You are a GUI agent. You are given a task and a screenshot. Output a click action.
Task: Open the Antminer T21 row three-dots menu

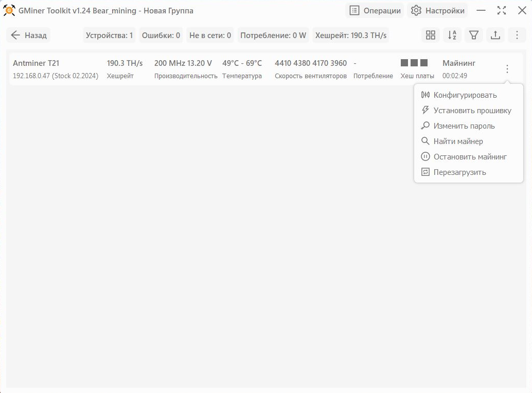507,69
